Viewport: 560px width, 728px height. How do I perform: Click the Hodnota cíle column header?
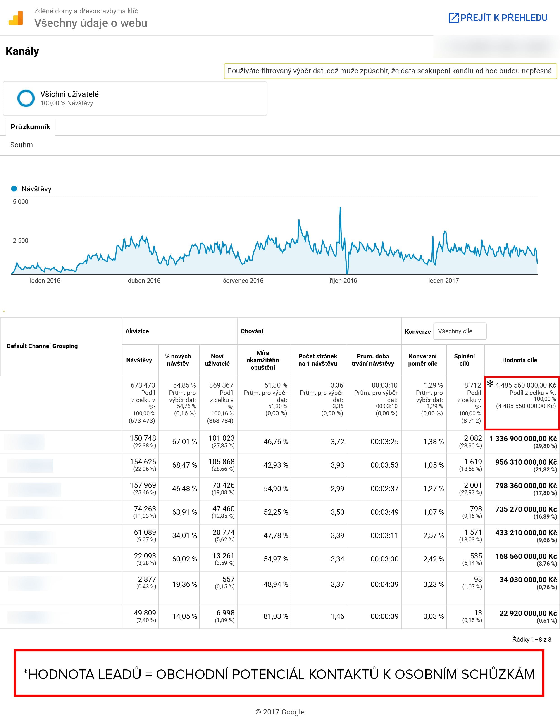[519, 360]
